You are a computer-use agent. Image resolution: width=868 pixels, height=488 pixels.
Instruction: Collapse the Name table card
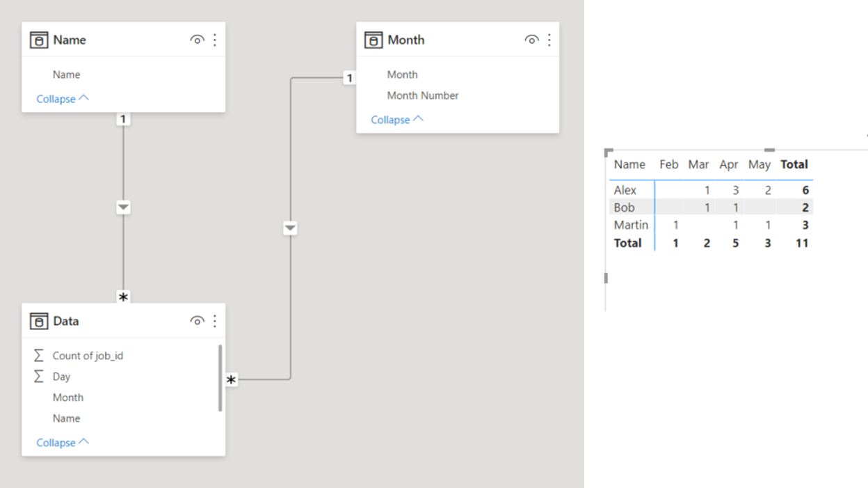[x=63, y=99]
